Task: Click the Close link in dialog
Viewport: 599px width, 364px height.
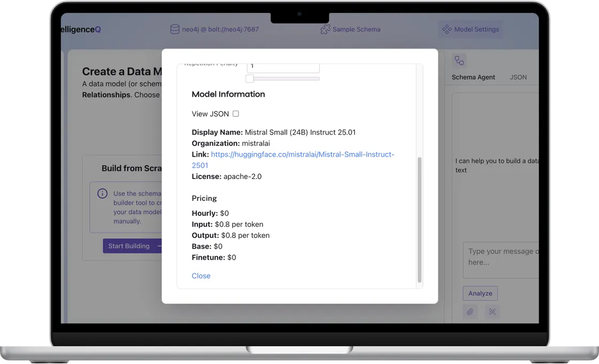Action: tap(201, 276)
